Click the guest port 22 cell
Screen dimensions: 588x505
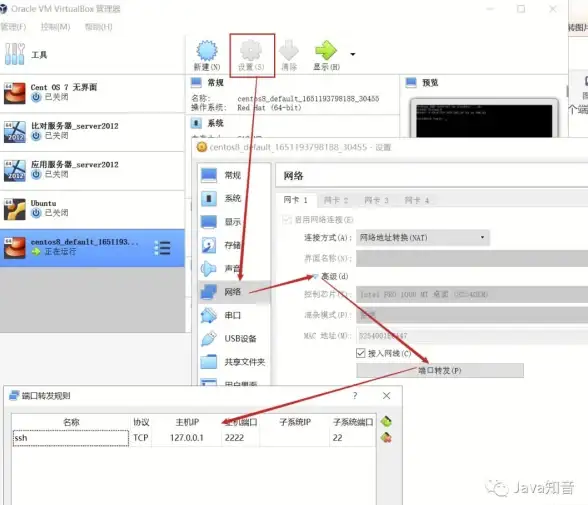[352, 438]
